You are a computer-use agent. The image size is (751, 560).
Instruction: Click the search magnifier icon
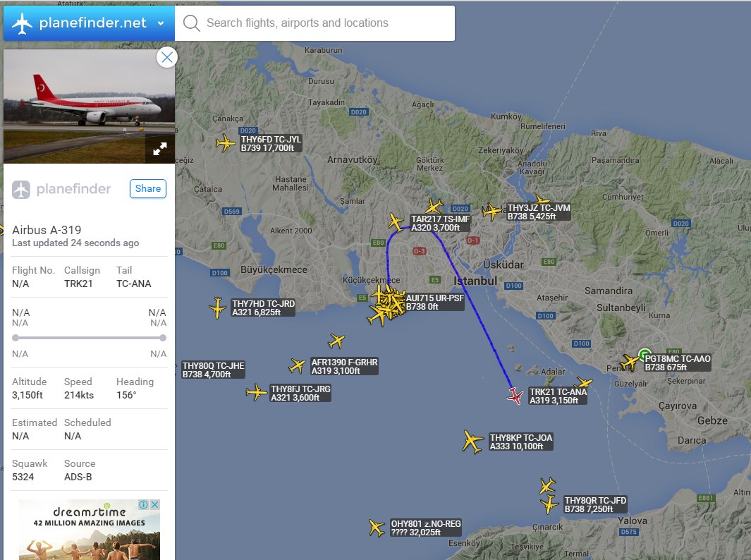[x=191, y=23]
